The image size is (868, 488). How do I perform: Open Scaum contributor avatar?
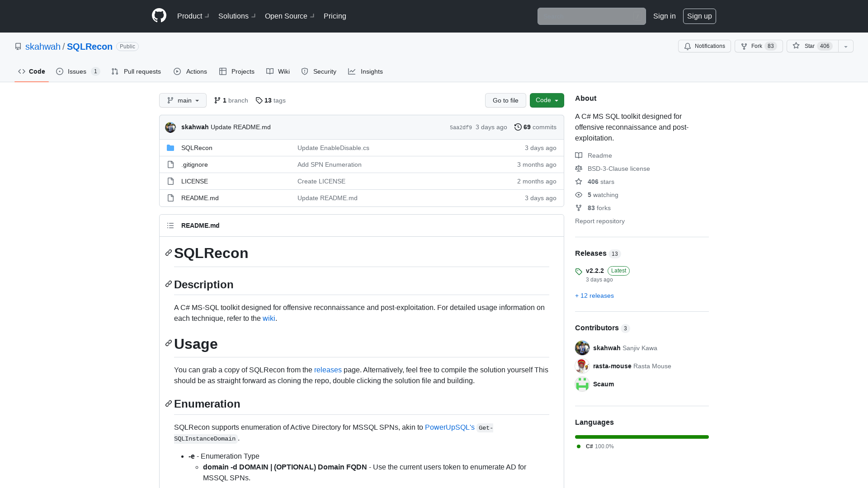(x=582, y=384)
